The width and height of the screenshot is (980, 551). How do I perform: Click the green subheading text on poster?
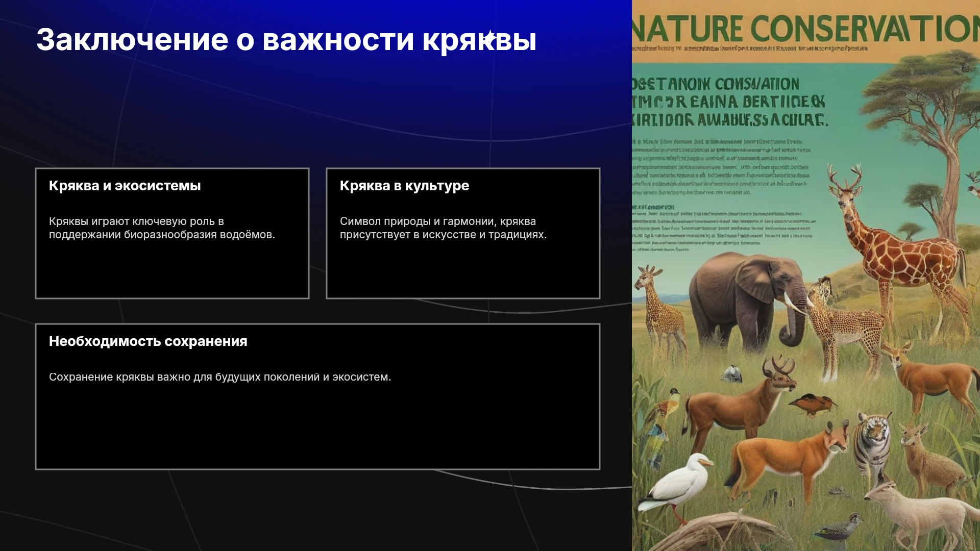point(730,102)
